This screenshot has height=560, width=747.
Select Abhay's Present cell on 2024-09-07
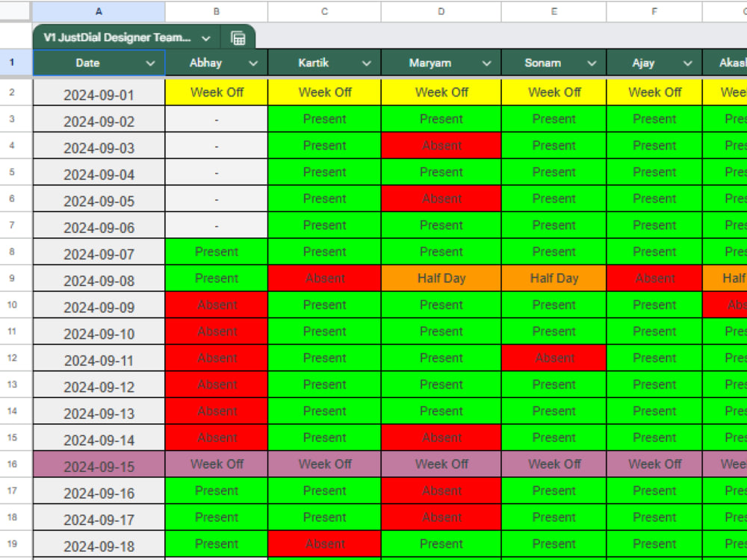click(217, 252)
